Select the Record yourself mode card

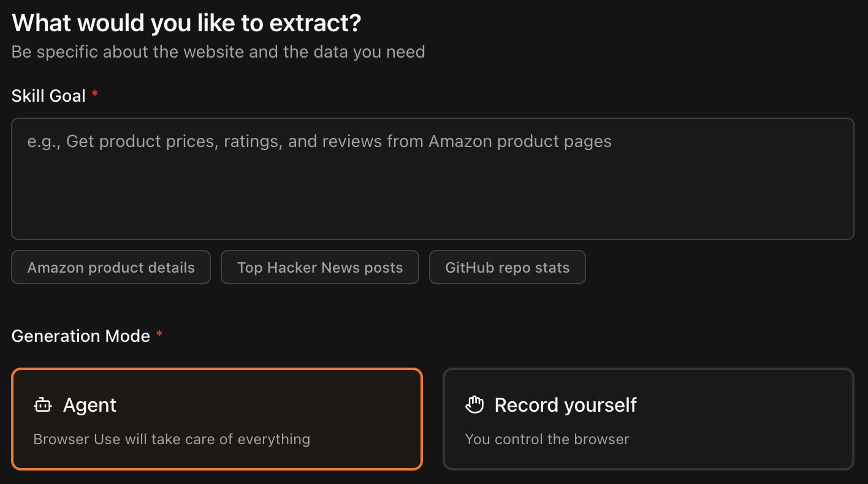(x=648, y=419)
